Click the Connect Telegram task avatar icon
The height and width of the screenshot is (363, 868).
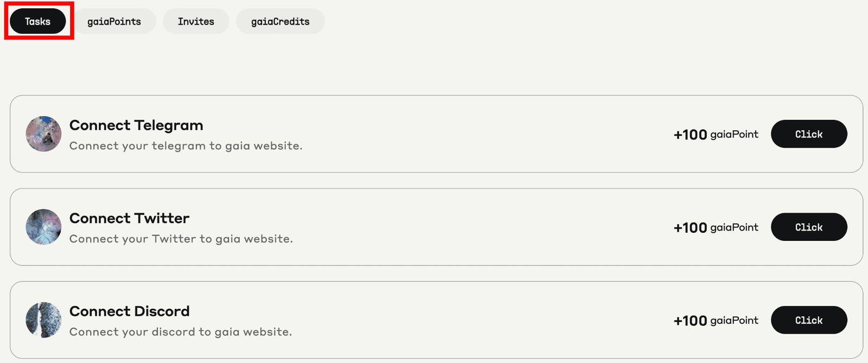(x=43, y=133)
